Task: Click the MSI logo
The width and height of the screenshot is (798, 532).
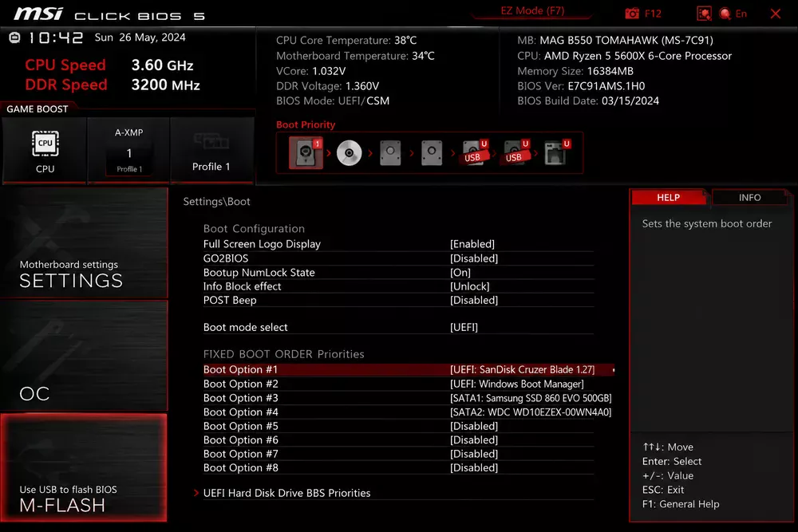Action: (38, 14)
